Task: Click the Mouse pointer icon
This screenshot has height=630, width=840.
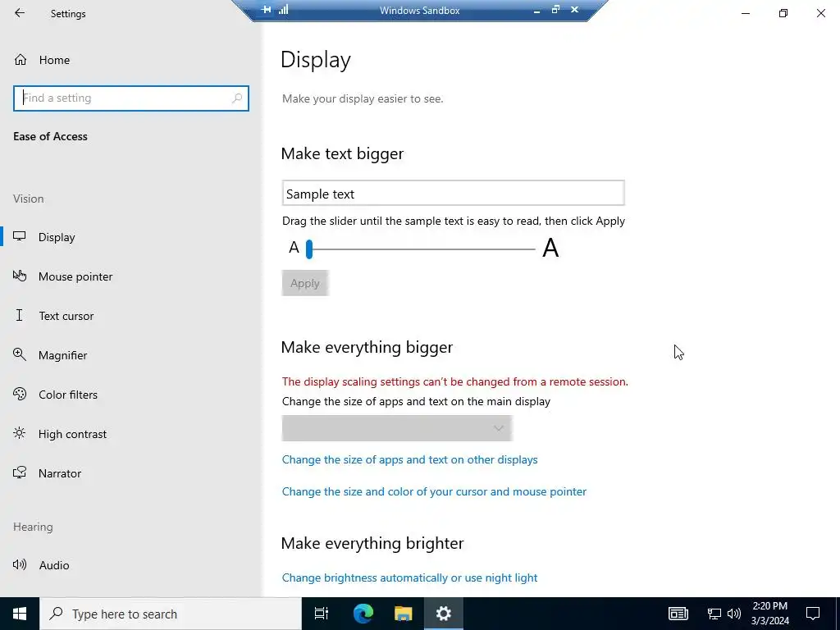Action: [20, 276]
